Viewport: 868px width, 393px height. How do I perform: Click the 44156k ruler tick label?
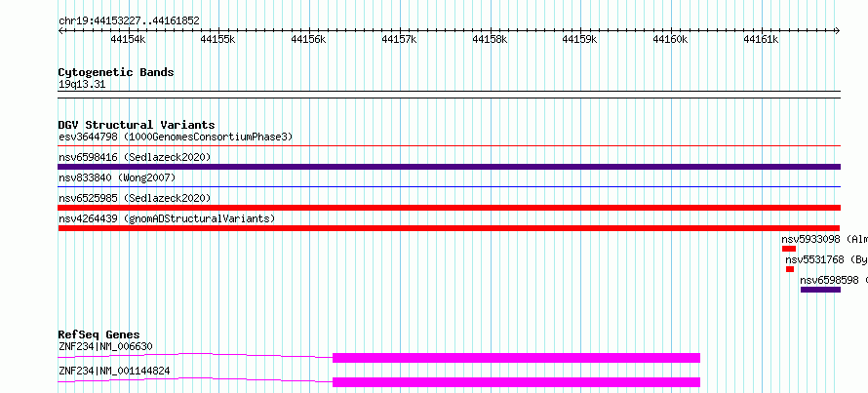point(308,39)
